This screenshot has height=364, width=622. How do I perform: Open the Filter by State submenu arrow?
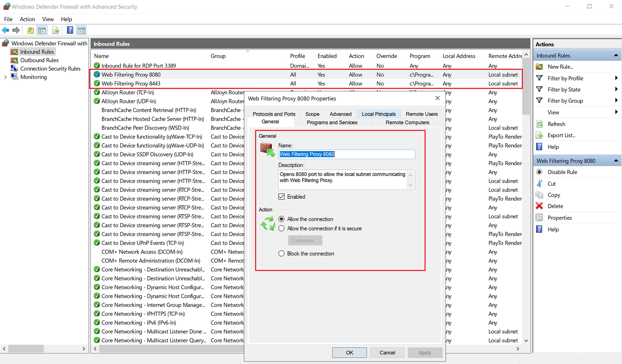pyautogui.click(x=616, y=89)
